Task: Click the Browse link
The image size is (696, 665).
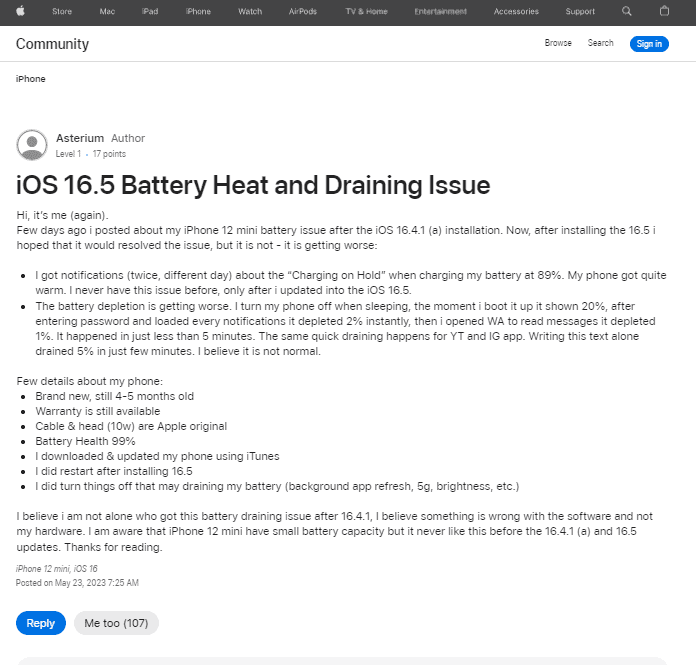Action: pyautogui.click(x=558, y=43)
